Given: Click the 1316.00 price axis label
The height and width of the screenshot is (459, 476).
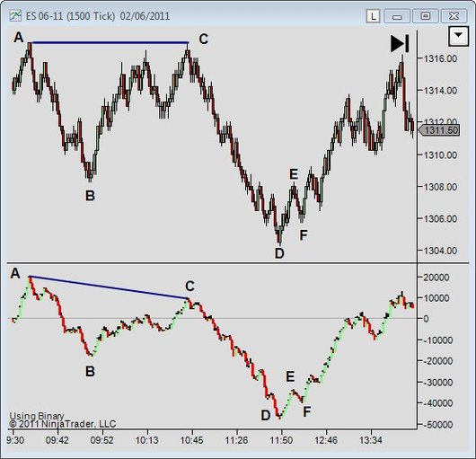Looking at the screenshot, I should [x=440, y=58].
